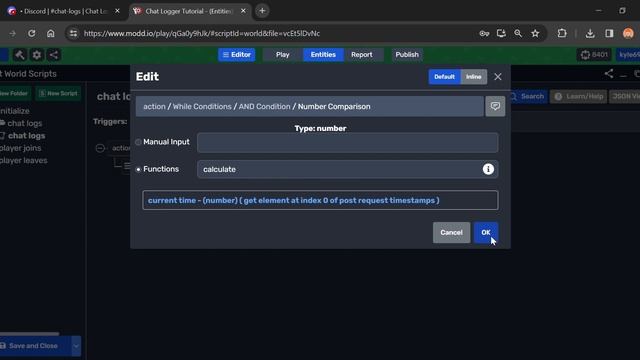Viewport: 640px width, 360px height.
Task: Go to browser home page
Action: click(x=51, y=33)
